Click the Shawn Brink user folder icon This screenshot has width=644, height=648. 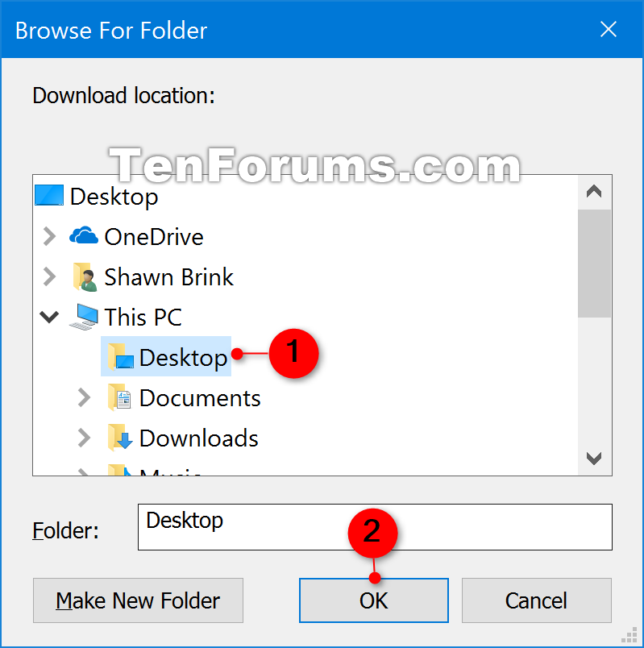85,277
